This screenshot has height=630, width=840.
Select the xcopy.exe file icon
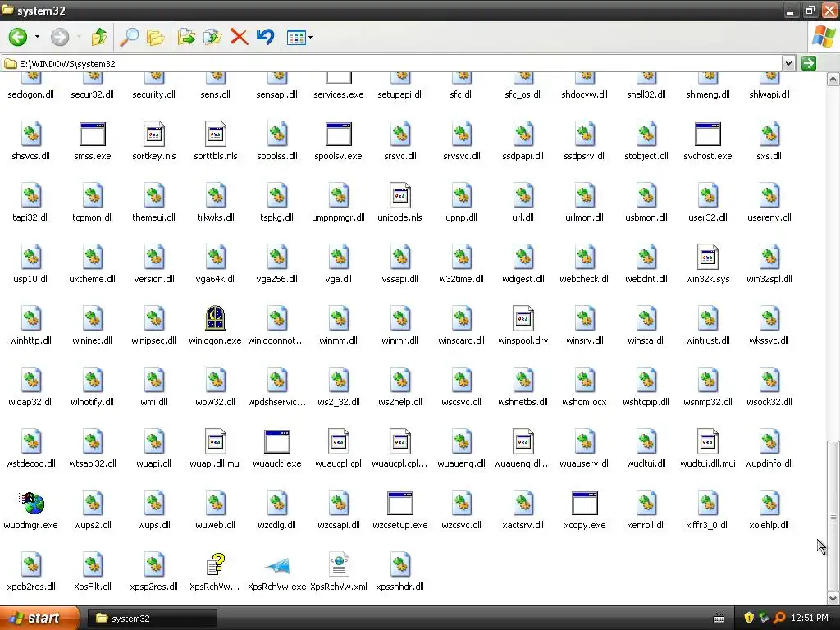pyautogui.click(x=584, y=503)
